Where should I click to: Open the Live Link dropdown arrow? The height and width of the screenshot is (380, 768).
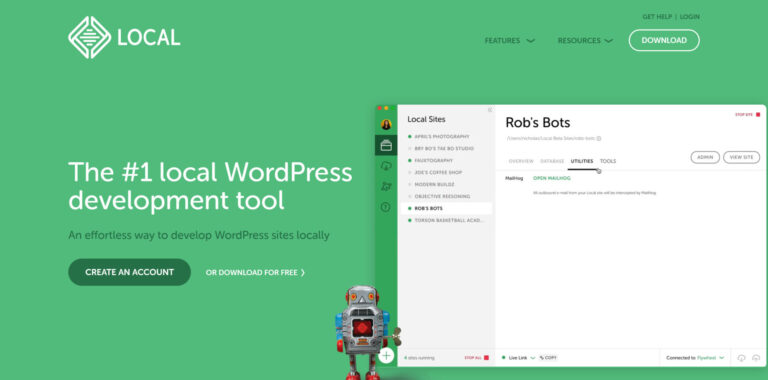click(x=533, y=358)
